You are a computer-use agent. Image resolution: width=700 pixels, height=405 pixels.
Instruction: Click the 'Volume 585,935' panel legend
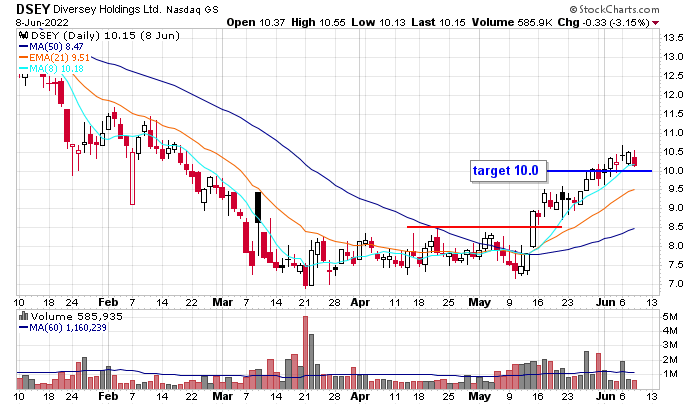pyautogui.click(x=76, y=316)
